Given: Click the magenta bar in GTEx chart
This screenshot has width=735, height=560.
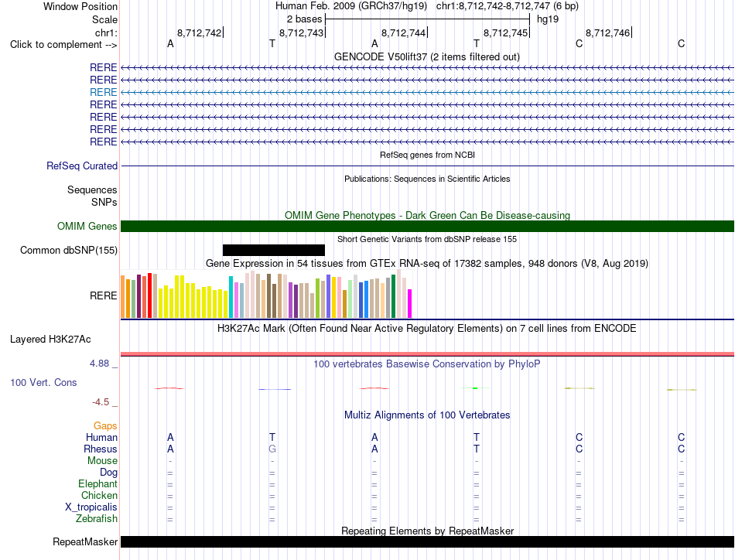Looking at the screenshot, I should pyautogui.click(x=410, y=304).
